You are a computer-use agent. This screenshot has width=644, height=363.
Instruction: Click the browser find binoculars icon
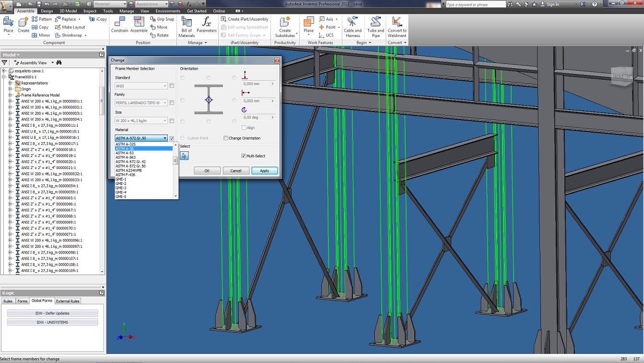(x=59, y=62)
